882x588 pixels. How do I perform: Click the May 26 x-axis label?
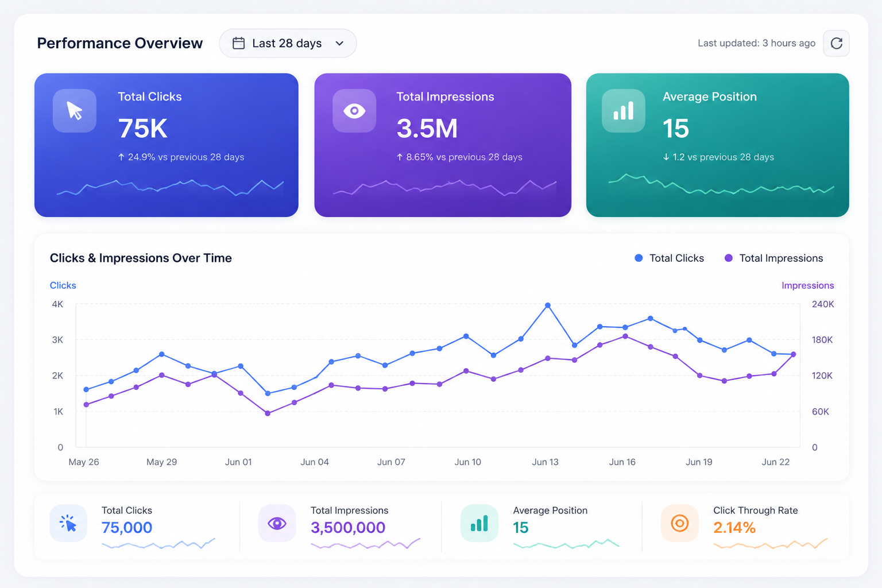coord(84,462)
